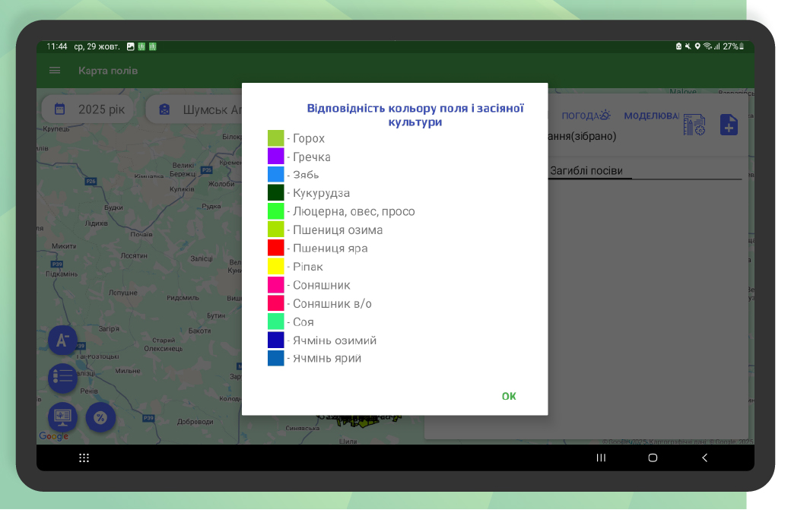Tap the decrease text size button
The image size is (791, 532).
pos(62,340)
